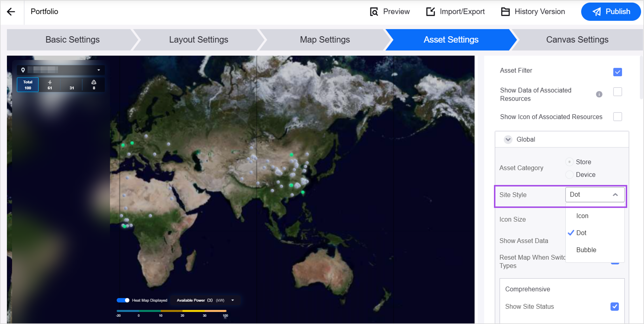This screenshot has width=644, height=324.
Task: Click the History Version folder icon
Action: click(505, 12)
